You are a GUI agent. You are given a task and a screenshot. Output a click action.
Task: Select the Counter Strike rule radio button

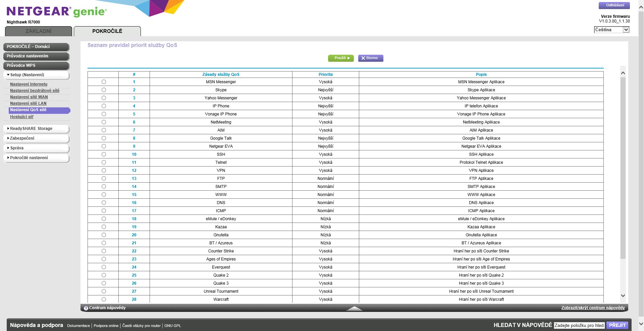104,251
